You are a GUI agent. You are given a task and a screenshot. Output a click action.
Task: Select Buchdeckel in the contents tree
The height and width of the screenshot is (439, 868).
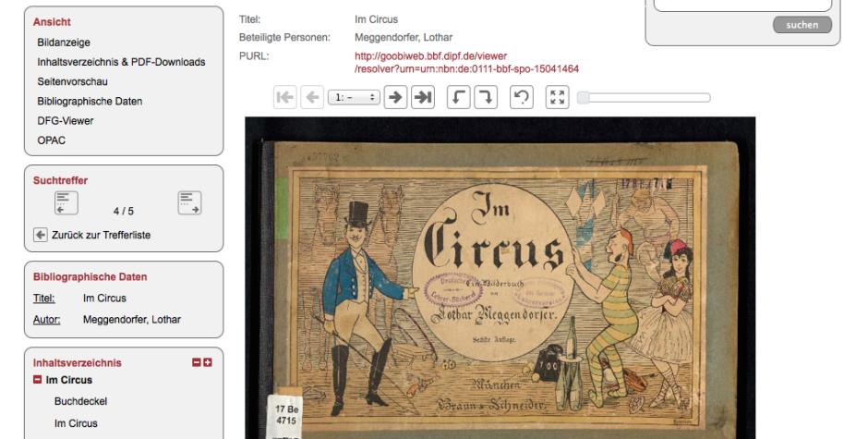coord(81,401)
